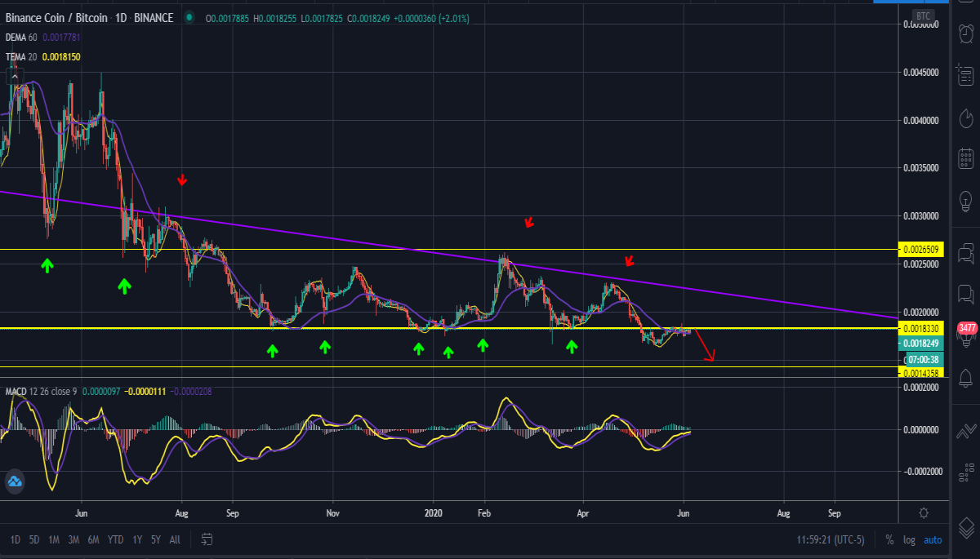980x559 pixels.
Task: Click the TradingView cloud logo on chart
Action: click(x=14, y=482)
